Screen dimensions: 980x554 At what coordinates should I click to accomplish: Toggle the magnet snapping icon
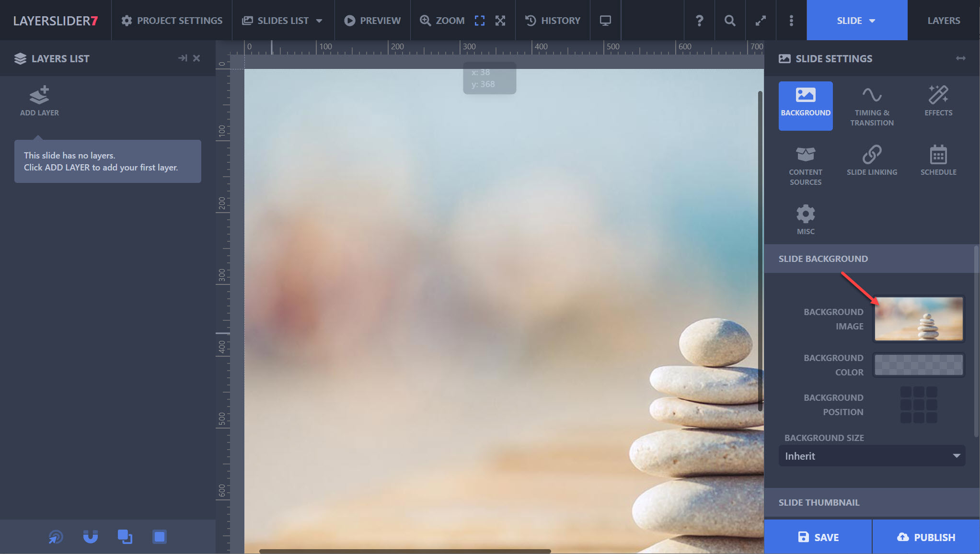(90, 537)
